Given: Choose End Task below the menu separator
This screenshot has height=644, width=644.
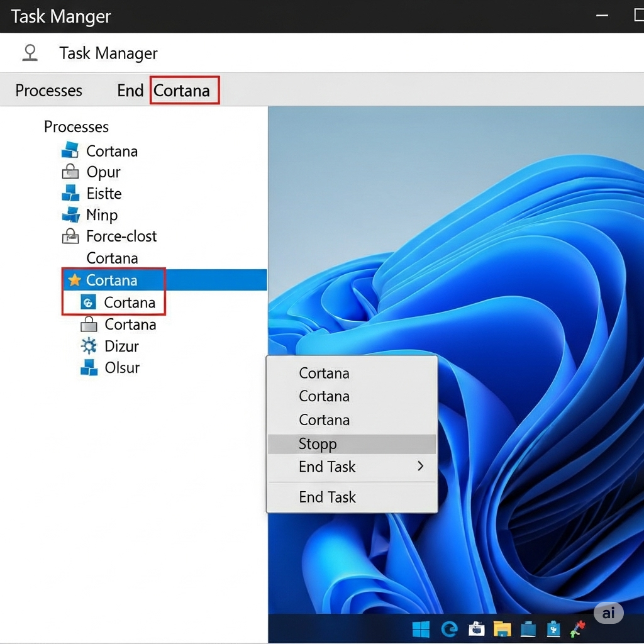Looking at the screenshot, I should (x=352, y=497).
